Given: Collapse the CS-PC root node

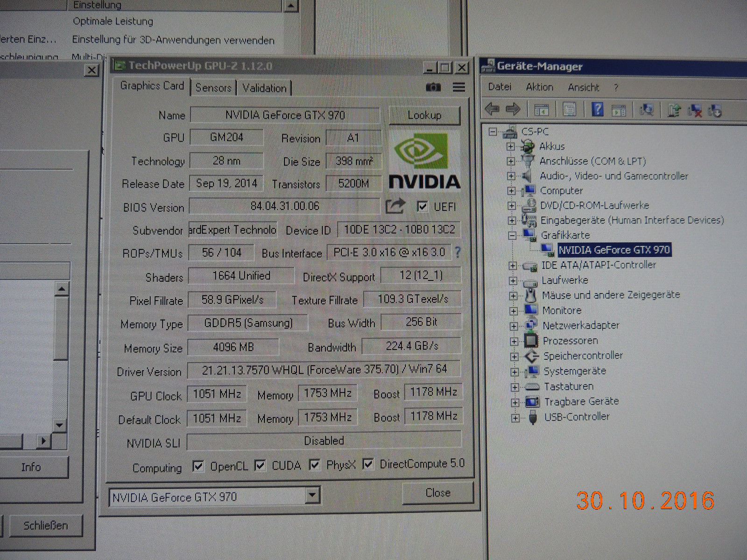Looking at the screenshot, I should tap(493, 132).
